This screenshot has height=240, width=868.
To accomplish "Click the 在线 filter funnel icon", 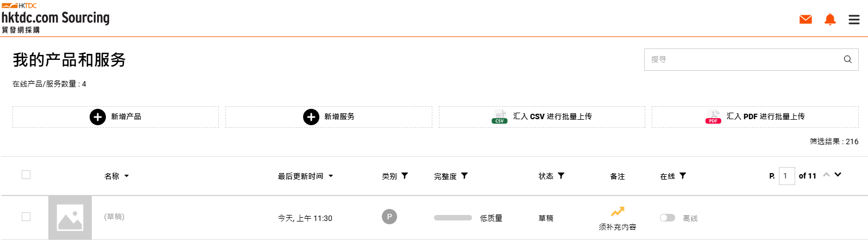I will point(683,176).
